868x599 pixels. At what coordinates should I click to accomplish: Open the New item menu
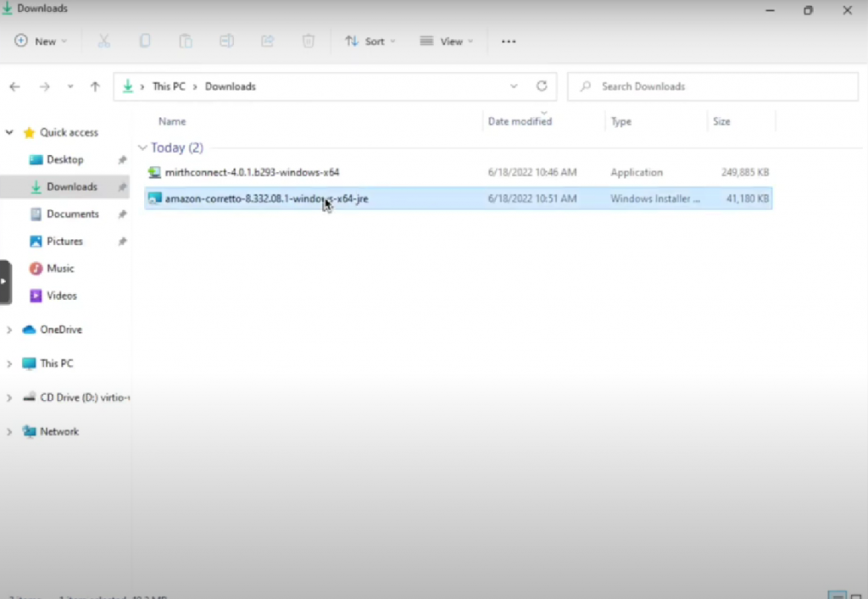[x=41, y=42]
